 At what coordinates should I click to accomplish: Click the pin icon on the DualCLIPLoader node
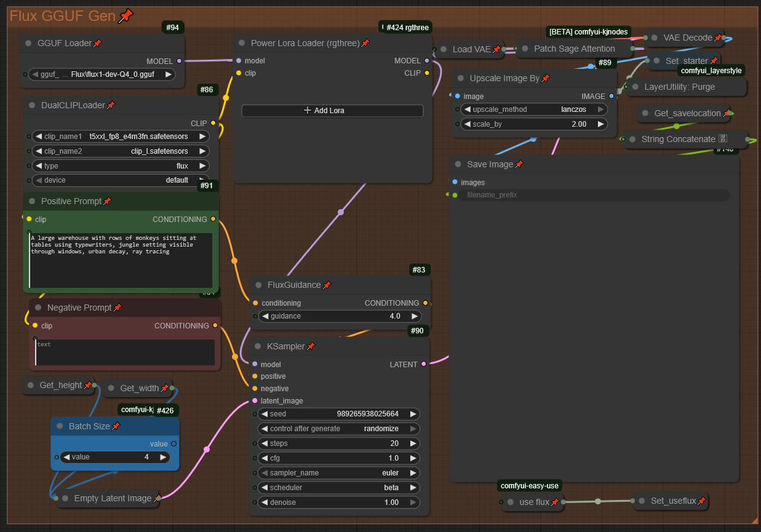tap(111, 105)
